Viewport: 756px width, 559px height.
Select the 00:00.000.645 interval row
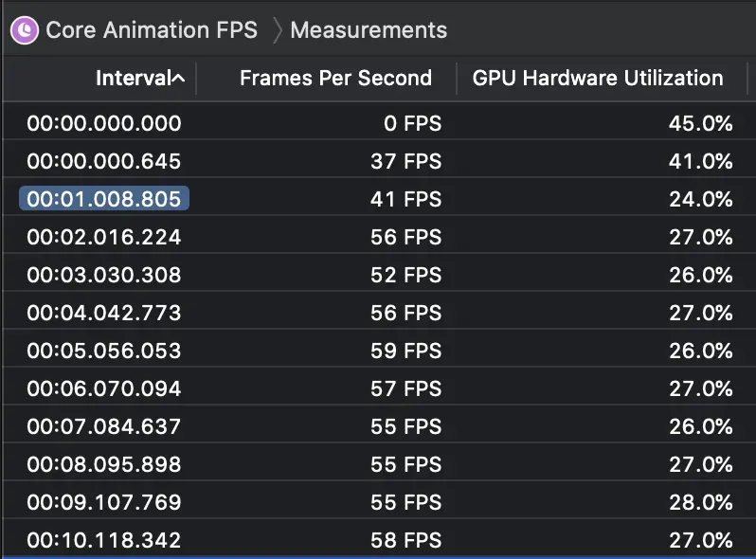[x=104, y=161]
